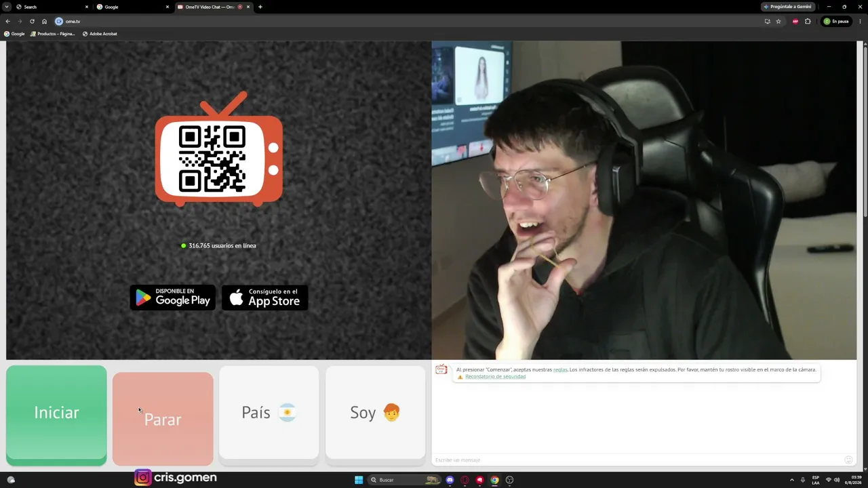Open Discord from the taskbar
Screen dimensions: 868x488
450,480
